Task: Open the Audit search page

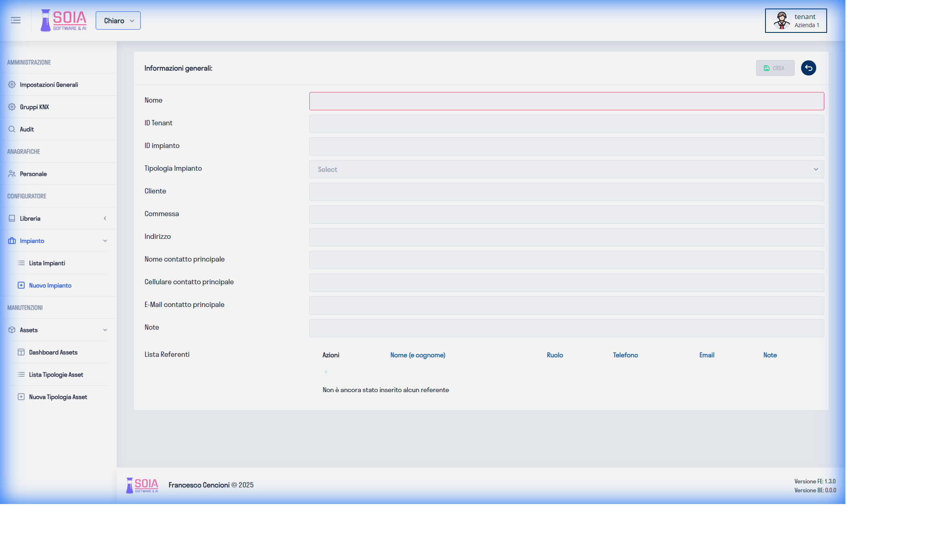Action: point(27,129)
